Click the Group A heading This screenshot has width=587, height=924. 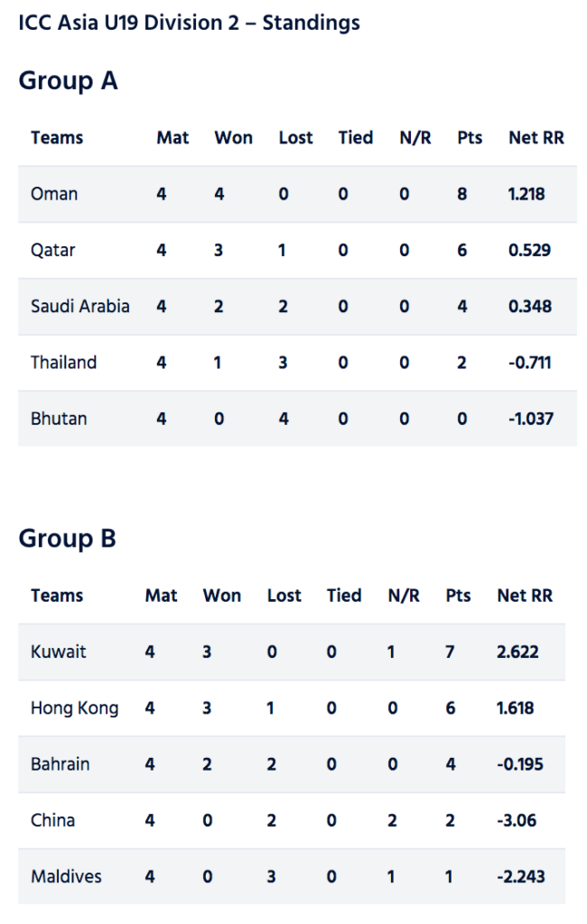click(68, 81)
